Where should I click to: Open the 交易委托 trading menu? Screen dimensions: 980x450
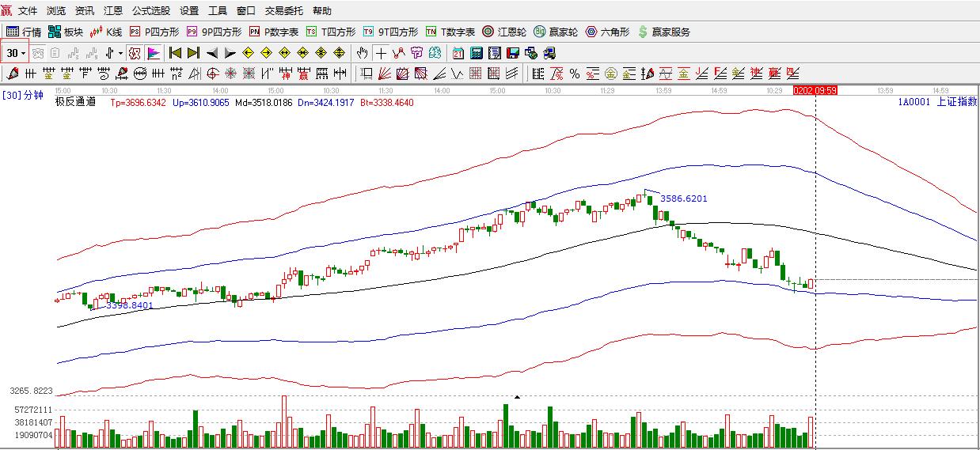pos(283,11)
